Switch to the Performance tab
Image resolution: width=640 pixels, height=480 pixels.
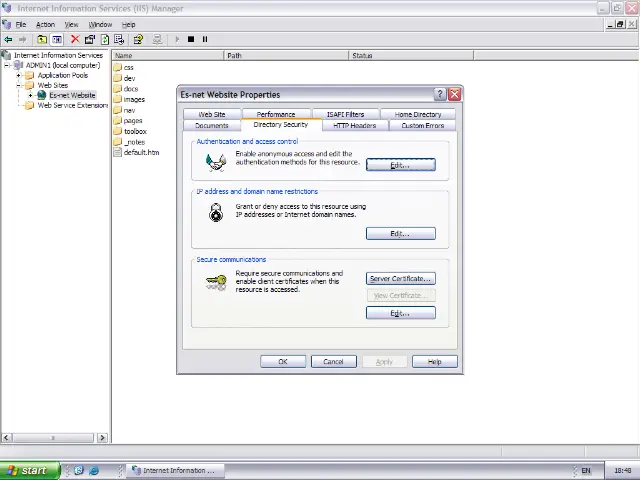point(276,114)
